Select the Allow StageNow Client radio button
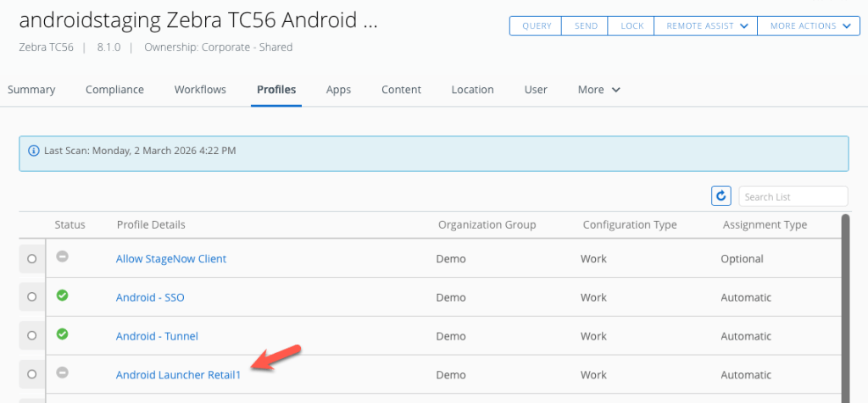Viewport: 868px width, 403px height. 32,259
